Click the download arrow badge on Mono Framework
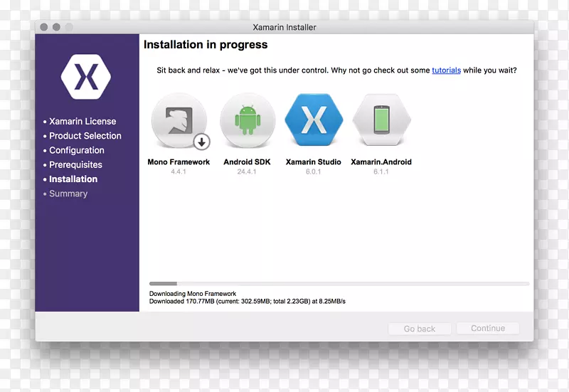 (202, 142)
